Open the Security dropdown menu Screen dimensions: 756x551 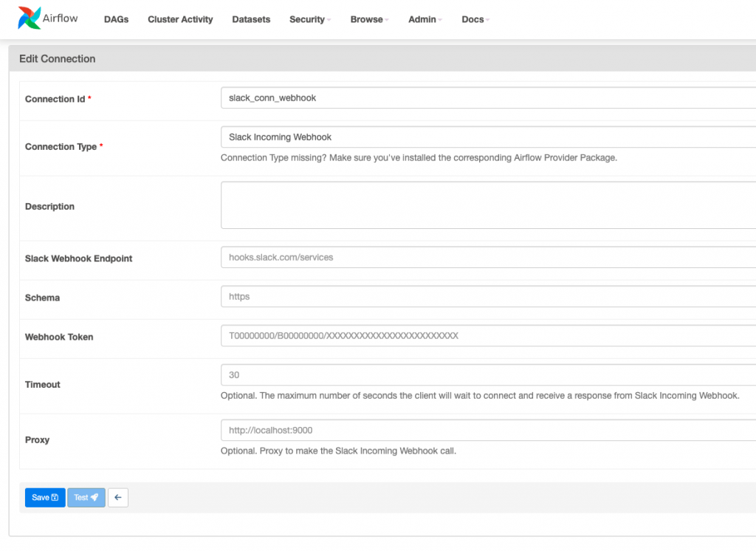pos(310,19)
